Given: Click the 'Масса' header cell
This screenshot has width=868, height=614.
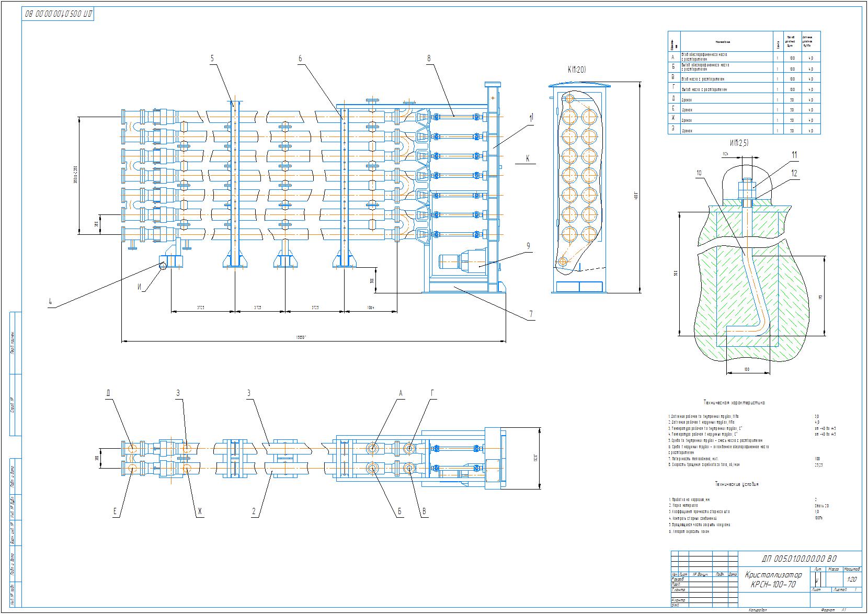Looking at the screenshot, I should [834, 569].
